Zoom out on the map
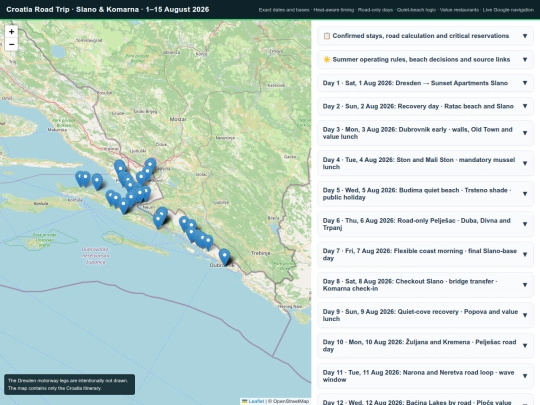Image resolution: width=540 pixels, height=405 pixels. click(11, 44)
